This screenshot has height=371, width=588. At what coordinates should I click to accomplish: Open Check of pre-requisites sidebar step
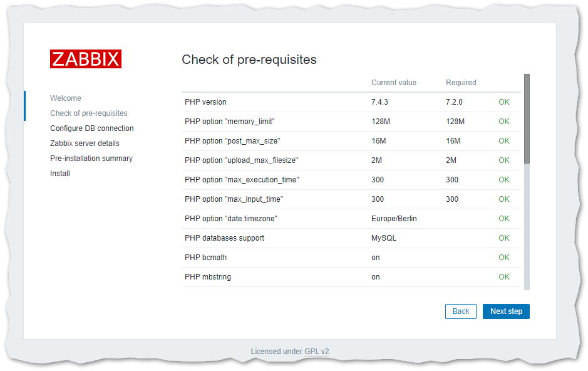pos(89,113)
